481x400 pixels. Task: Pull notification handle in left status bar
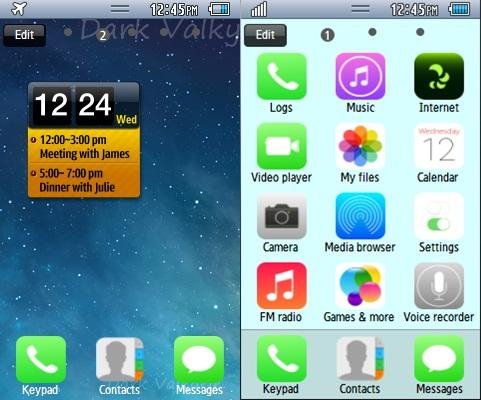[x=120, y=9]
